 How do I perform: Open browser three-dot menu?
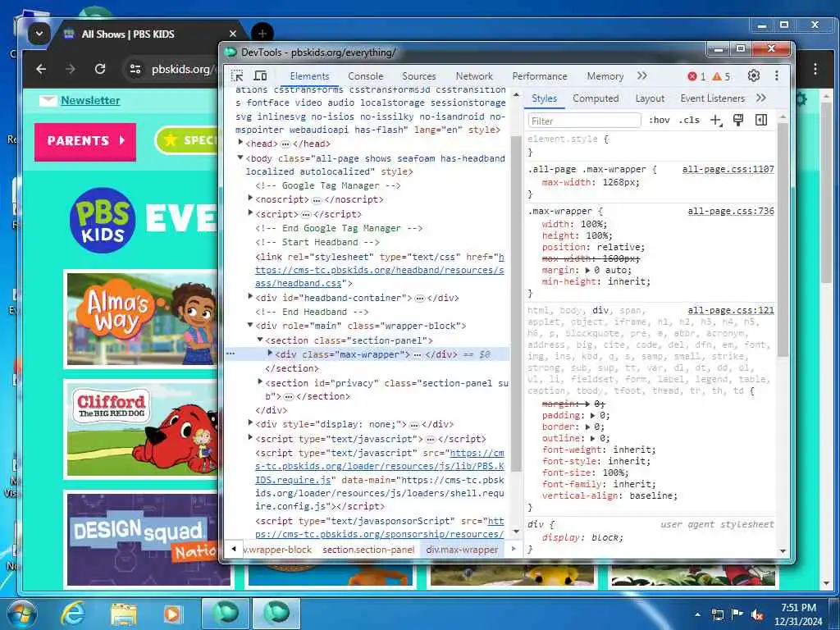point(815,69)
